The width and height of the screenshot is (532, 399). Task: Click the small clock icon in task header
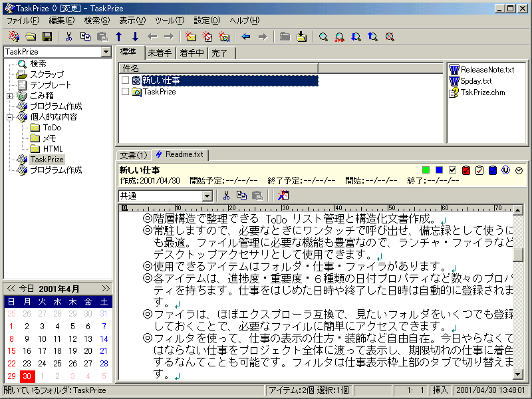pyautogui.click(x=519, y=170)
